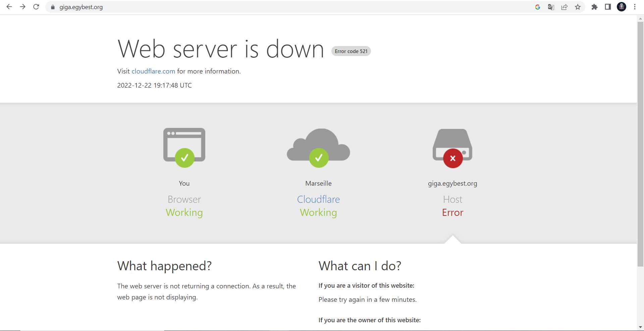Click scrollbar up arrow
The width and height of the screenshot is (644, 331).
(x=640, y=18)
